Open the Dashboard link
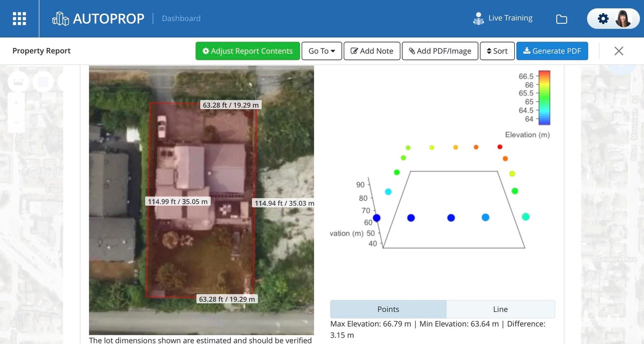 pos(181,18)
